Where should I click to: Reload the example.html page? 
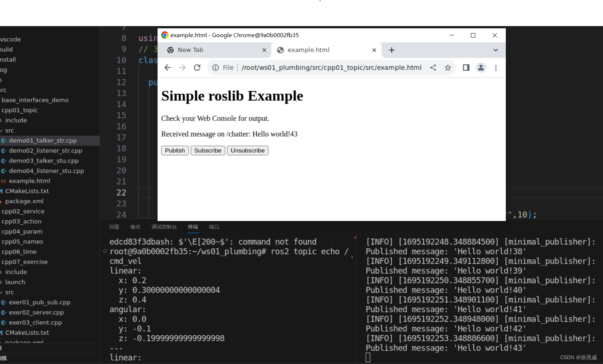pos(197,68)
